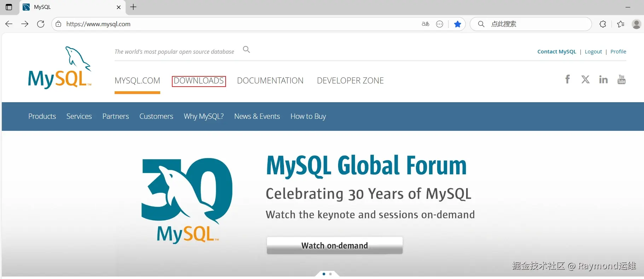
Task: Click the Contact MySQL link
Action: pos(557,52)
